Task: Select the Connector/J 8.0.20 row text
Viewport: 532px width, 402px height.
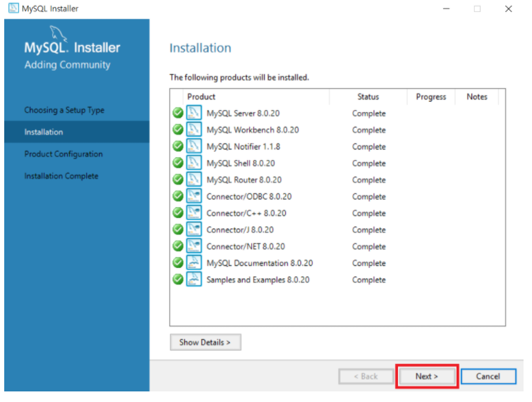Action: coord(240,229)
